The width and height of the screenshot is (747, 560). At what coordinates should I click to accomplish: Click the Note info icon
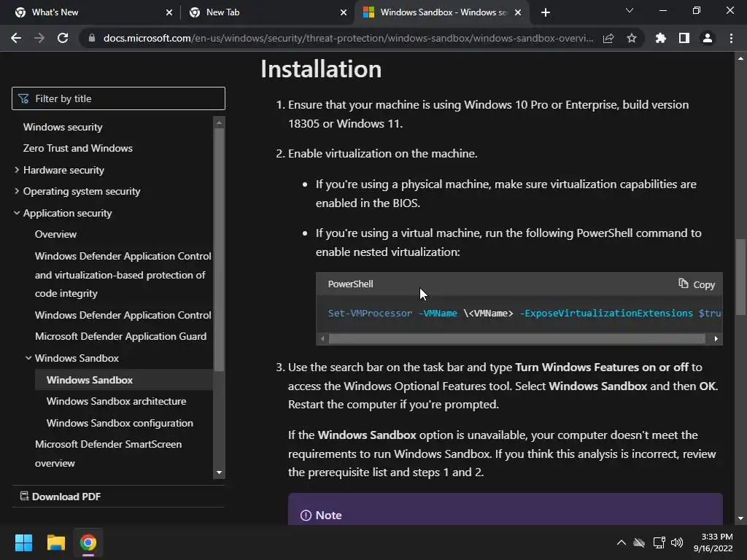click(306, 516)
